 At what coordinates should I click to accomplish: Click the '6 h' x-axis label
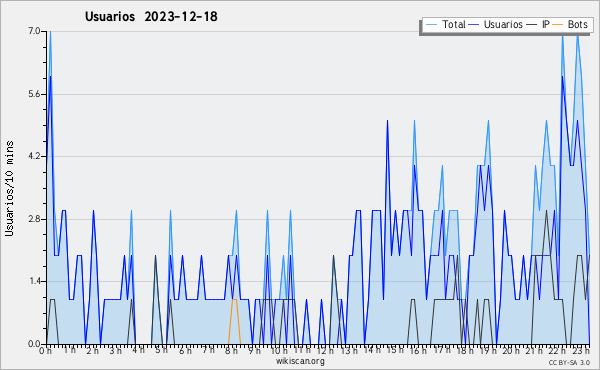click(185, 350)
